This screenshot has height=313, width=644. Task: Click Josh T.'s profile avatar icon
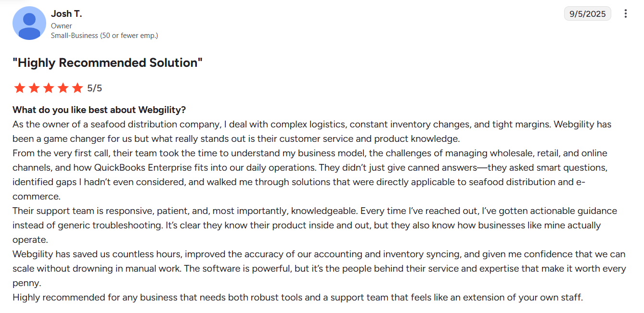tap(29, 23)
